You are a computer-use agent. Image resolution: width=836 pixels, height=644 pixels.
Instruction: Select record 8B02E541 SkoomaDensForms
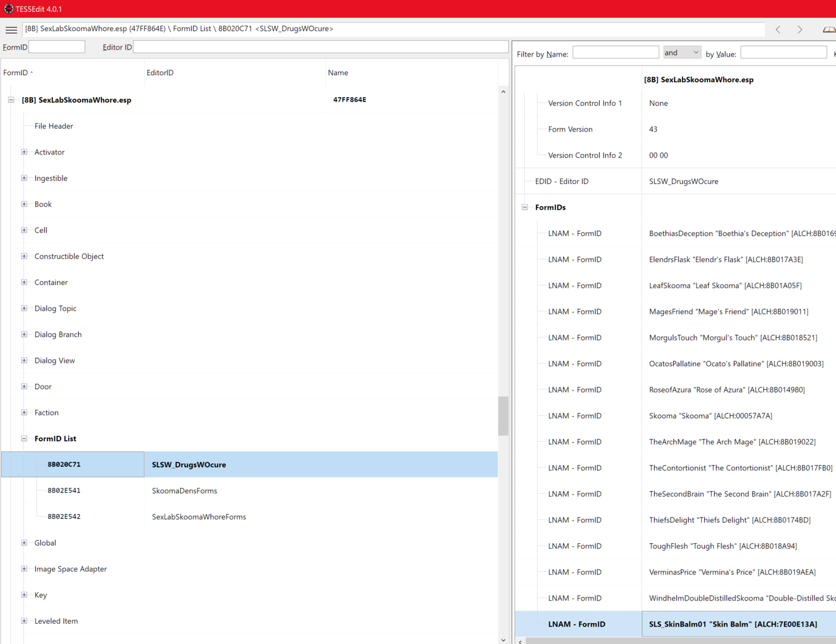tap(249, 491)
